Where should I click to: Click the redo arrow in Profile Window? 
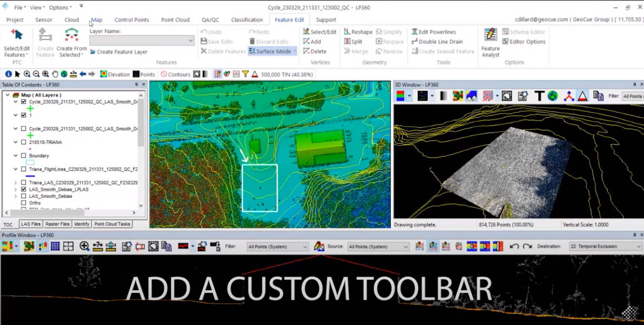tap(527, 246)
